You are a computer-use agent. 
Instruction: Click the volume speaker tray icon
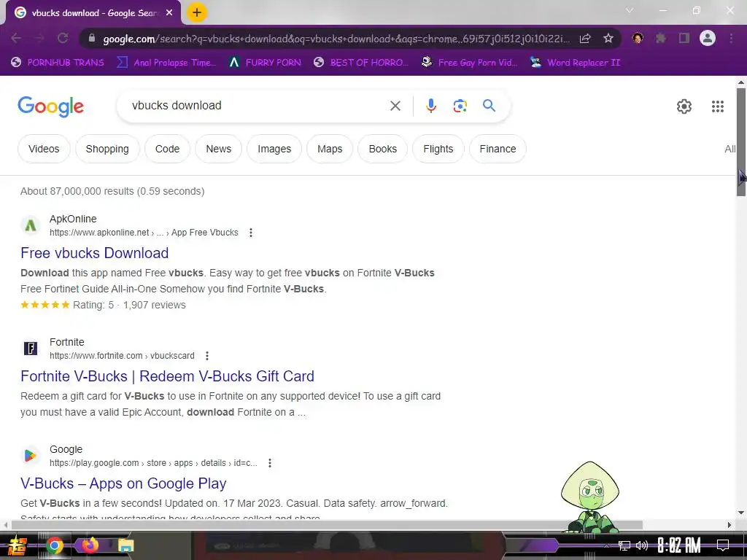coord(642,545)
